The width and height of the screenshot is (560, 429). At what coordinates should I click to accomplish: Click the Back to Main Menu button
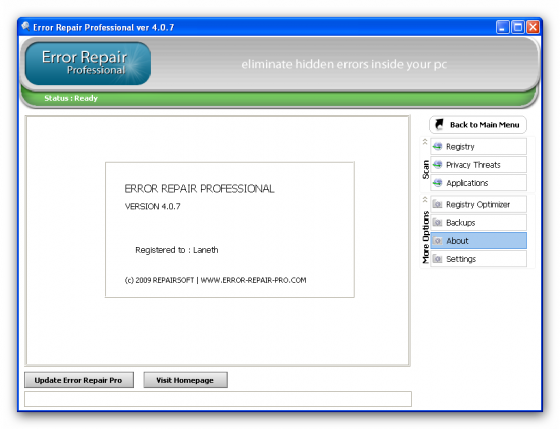478,125
